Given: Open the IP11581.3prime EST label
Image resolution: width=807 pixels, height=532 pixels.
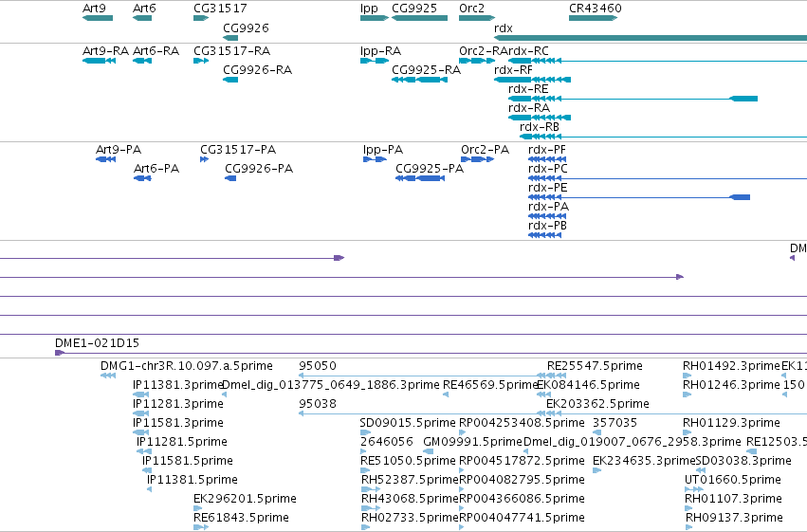Looking at the screenshot, I should point(178,423).
